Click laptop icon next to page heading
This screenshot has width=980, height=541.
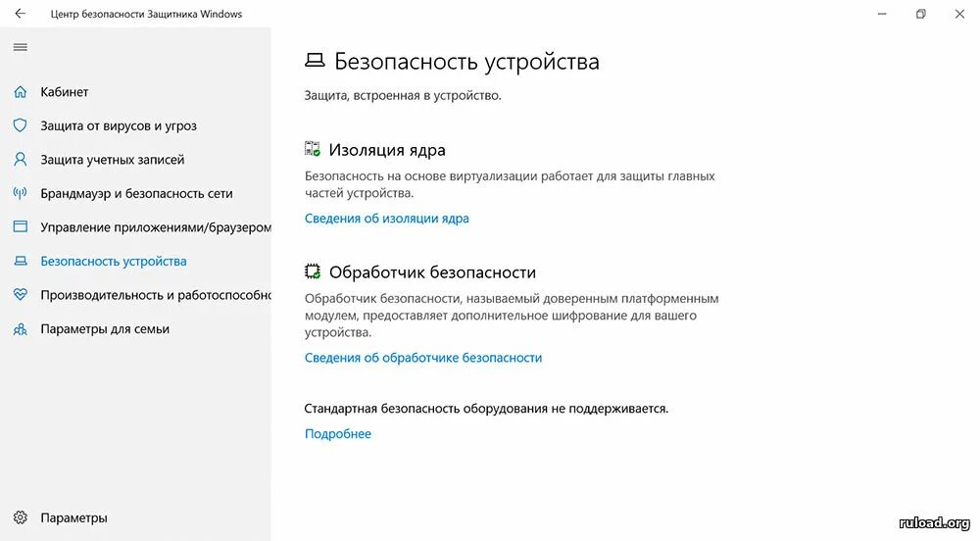coord(315,61)
